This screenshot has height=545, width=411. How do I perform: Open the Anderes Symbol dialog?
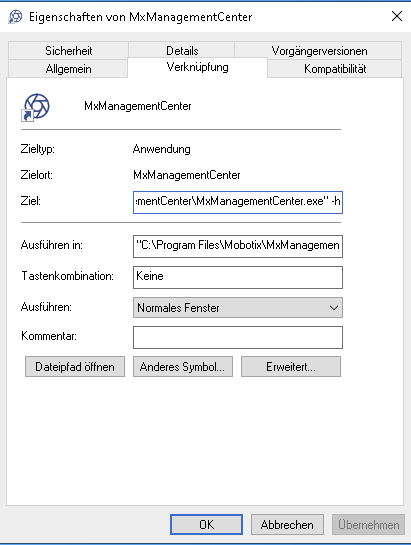[183, 366]
